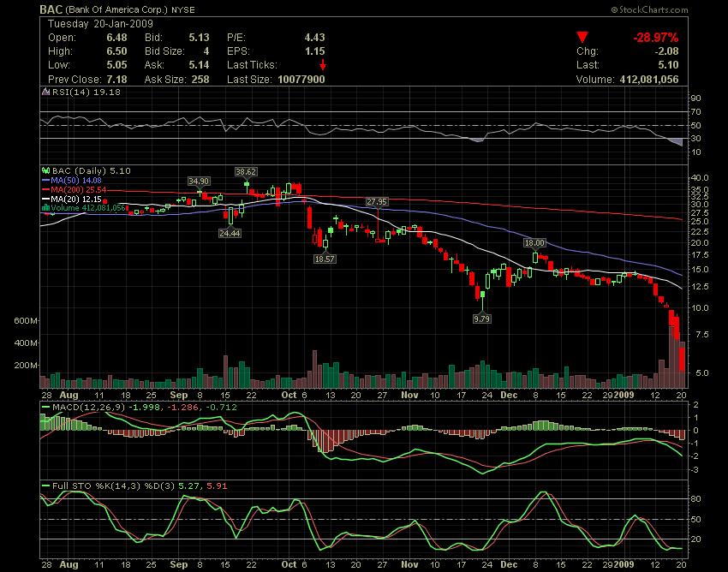Click the 200M volume axis label
Screen dimensions: 728x572
pyautogui.click(x=26, y=366)
